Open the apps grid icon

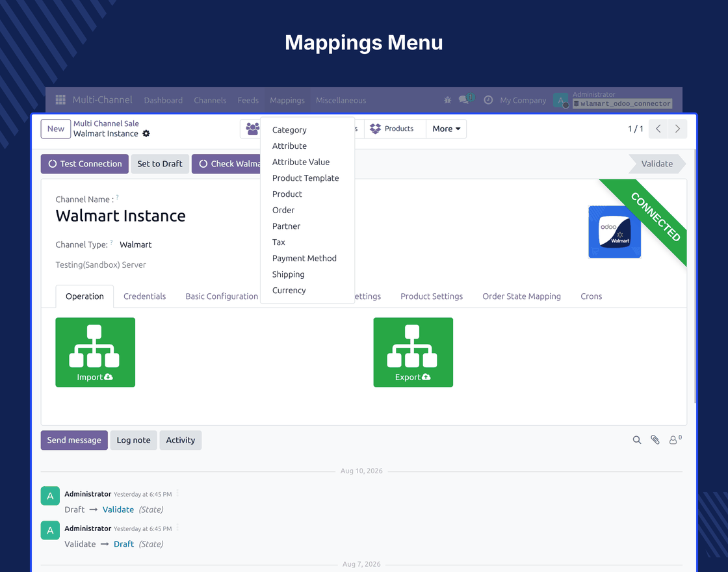60,100
